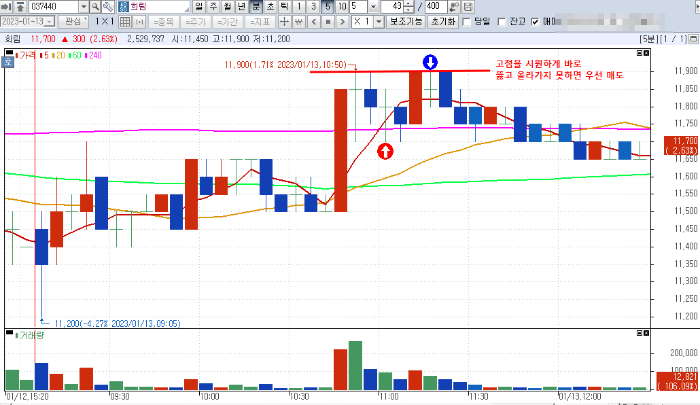
Task: Select the weekly (주) chart period
Action: point(213,7)
